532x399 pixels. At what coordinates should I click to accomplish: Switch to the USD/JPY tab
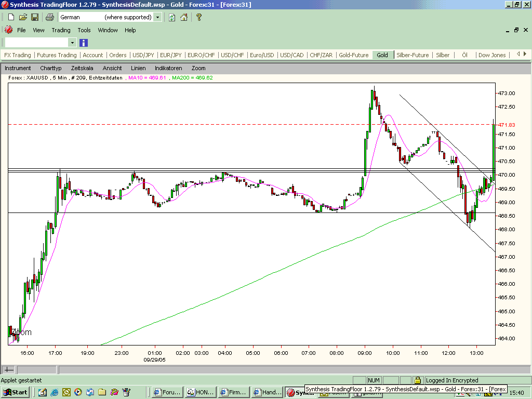(143, 55)
